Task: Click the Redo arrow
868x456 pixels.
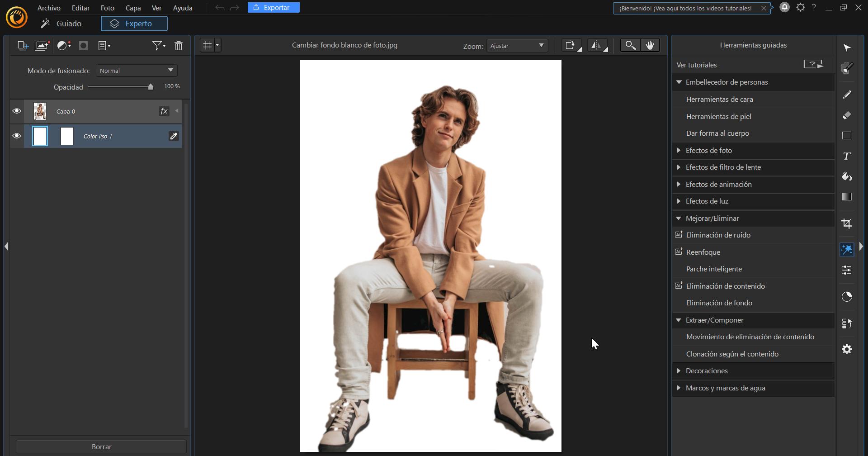Action: [234, 8]
